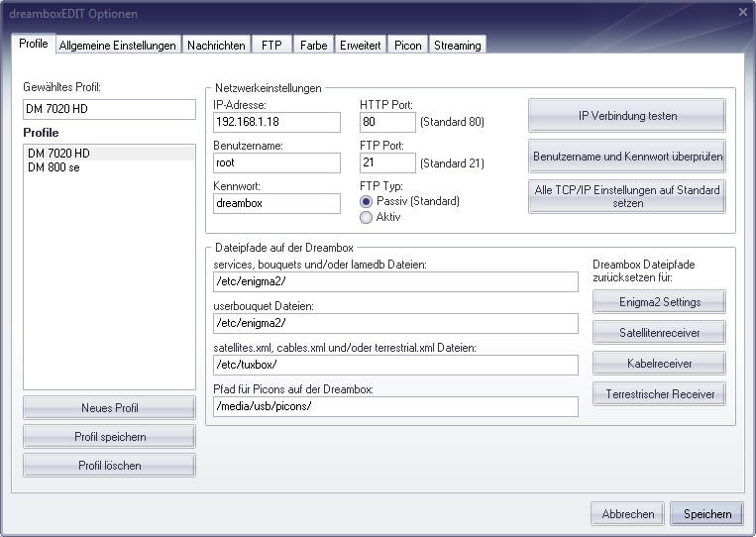Switch to the Profile tab
Viewport: 756px width, 537px height.
(34, 44)
